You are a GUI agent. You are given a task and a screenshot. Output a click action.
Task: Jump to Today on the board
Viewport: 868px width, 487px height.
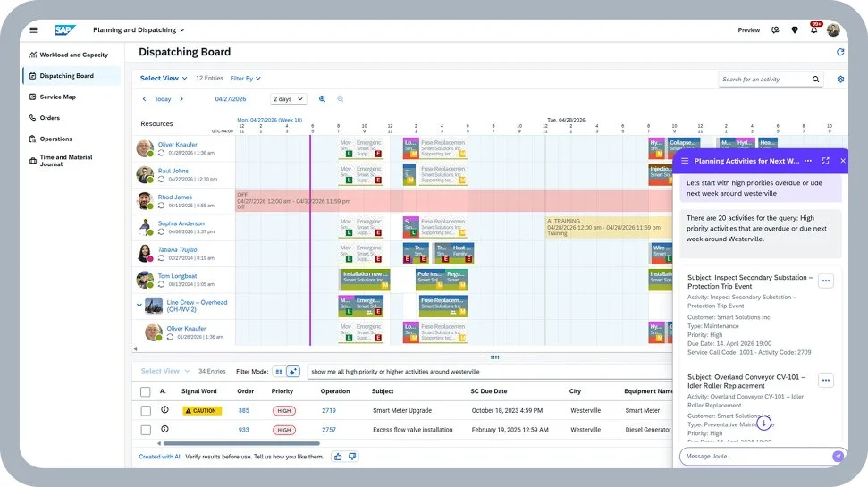(x=163, y=99)
